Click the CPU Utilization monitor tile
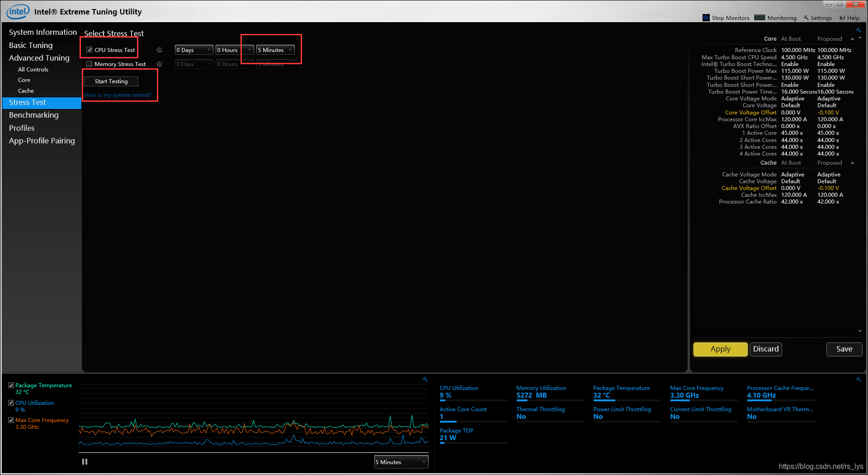 (x=473, y=393)
